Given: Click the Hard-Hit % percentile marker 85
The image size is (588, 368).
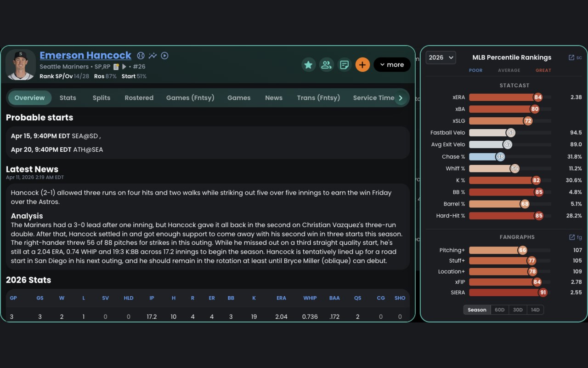Looking at the screenshot, I should click(x=539, y=216).
